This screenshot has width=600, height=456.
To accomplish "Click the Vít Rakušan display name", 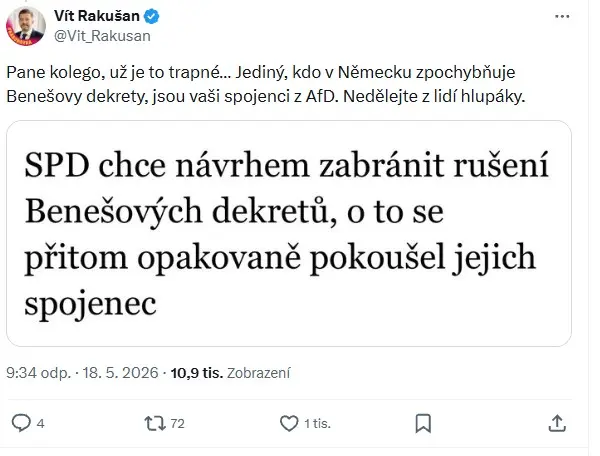I will [x=97, y=16].
